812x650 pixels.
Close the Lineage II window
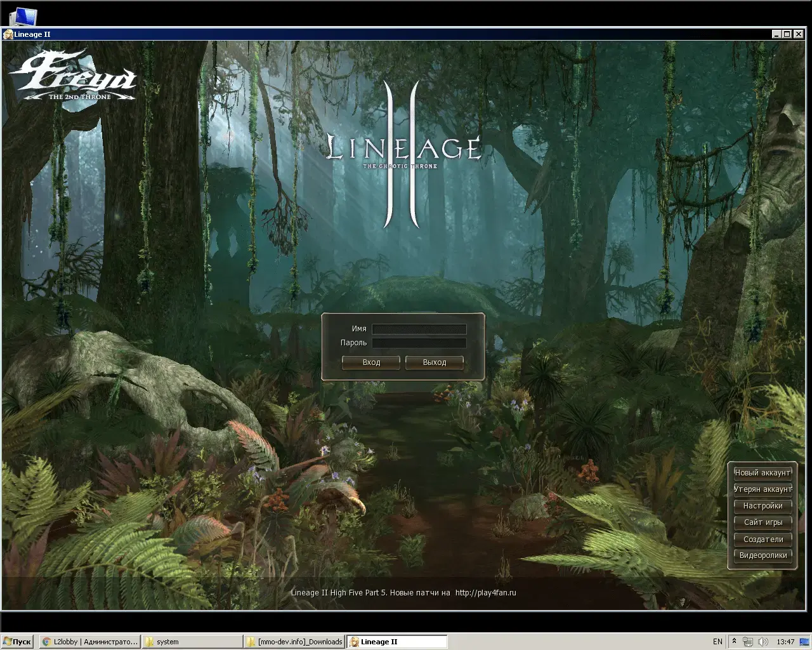799,34
